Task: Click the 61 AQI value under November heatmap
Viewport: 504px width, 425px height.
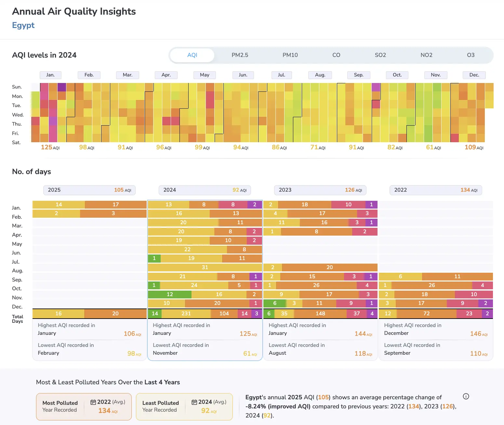Action: 433,147
